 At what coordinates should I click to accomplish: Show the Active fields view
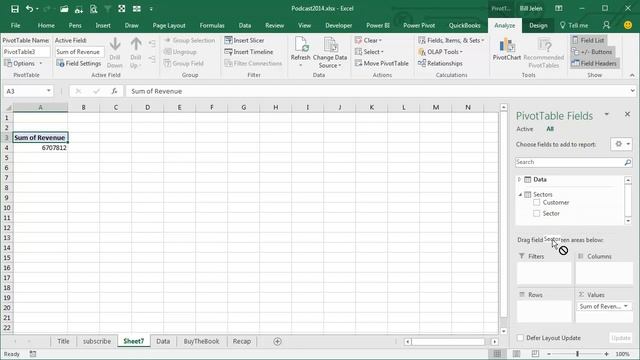[524, 129]
